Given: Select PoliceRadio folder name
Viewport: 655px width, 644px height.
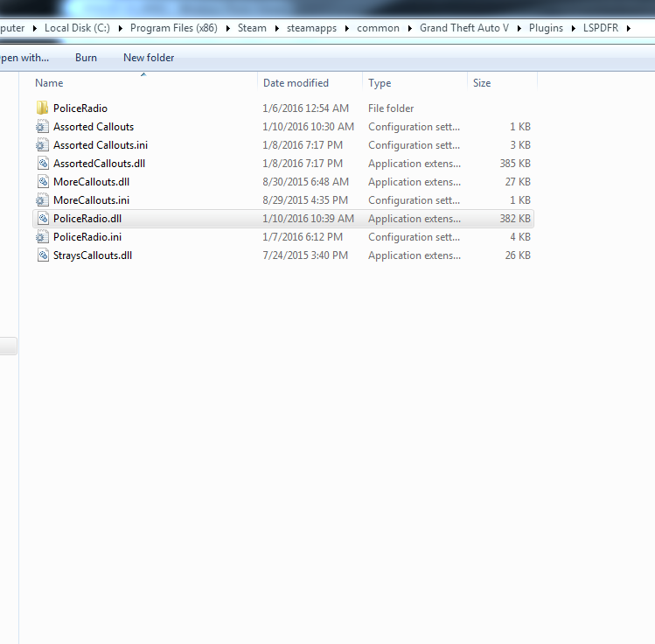Looking at the screenshot, I should (x=80, y=108).
